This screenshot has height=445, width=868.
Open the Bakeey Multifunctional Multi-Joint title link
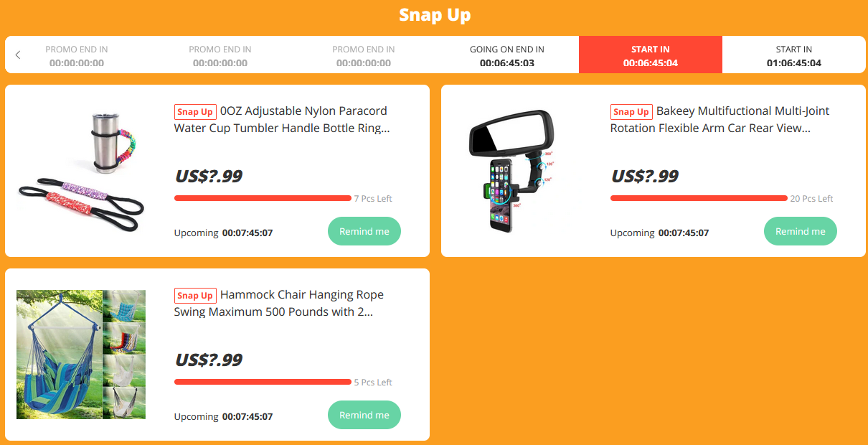coord(720,120)
